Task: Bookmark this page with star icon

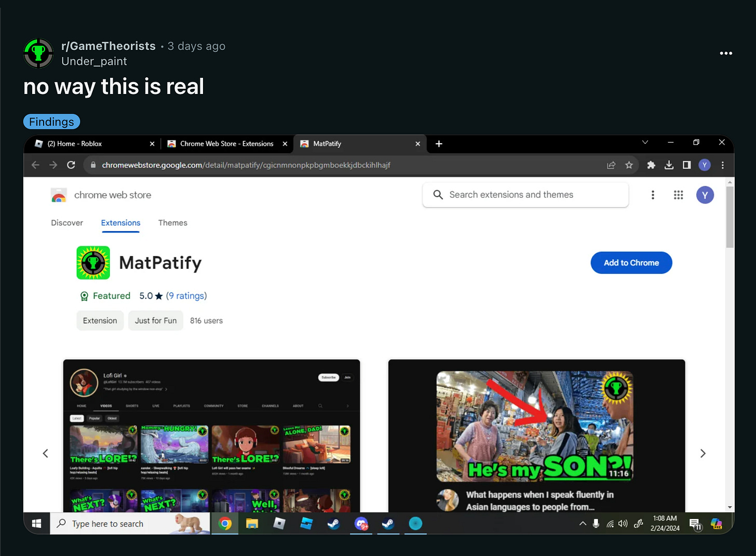Action: coord(629,165)
